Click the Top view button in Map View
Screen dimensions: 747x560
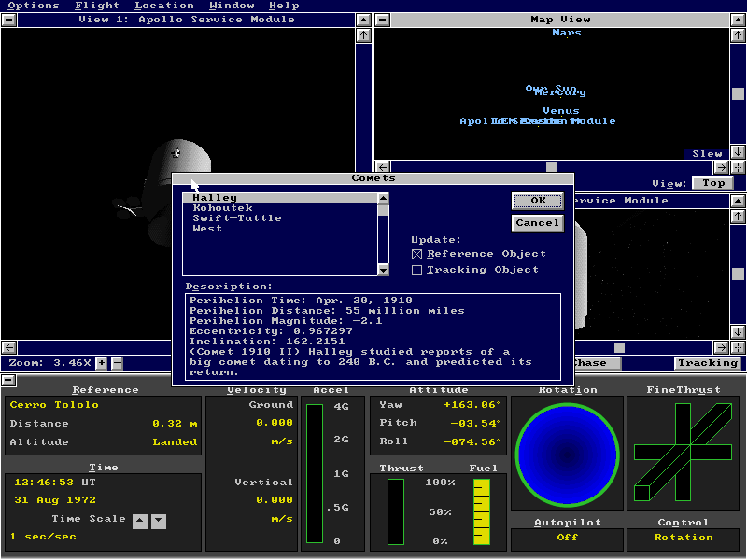tap(712, 183)
